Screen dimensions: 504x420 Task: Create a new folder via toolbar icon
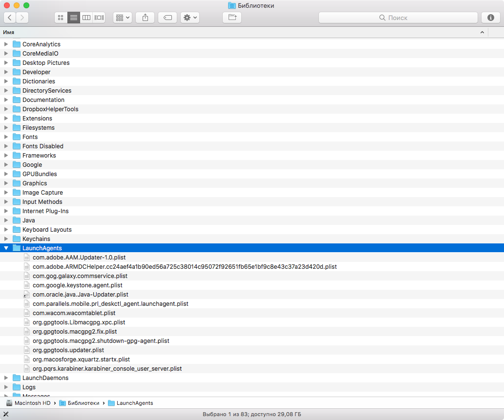(x=232, y=18)
